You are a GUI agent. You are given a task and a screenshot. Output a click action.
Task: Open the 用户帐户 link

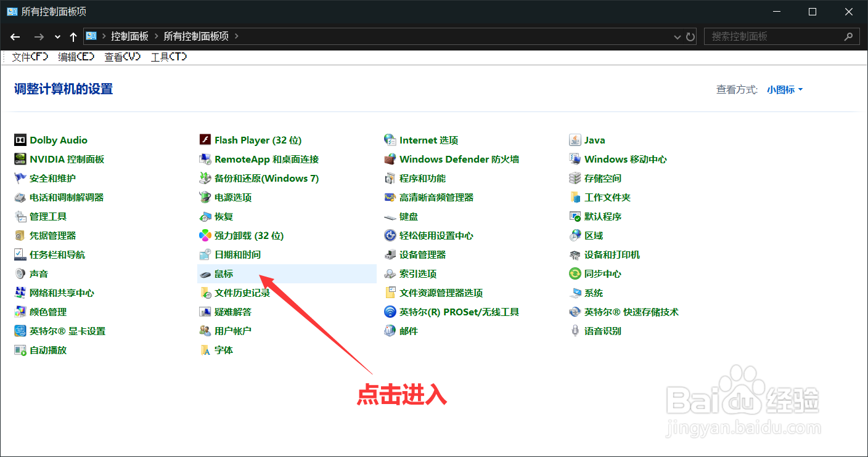pos(233,331)
